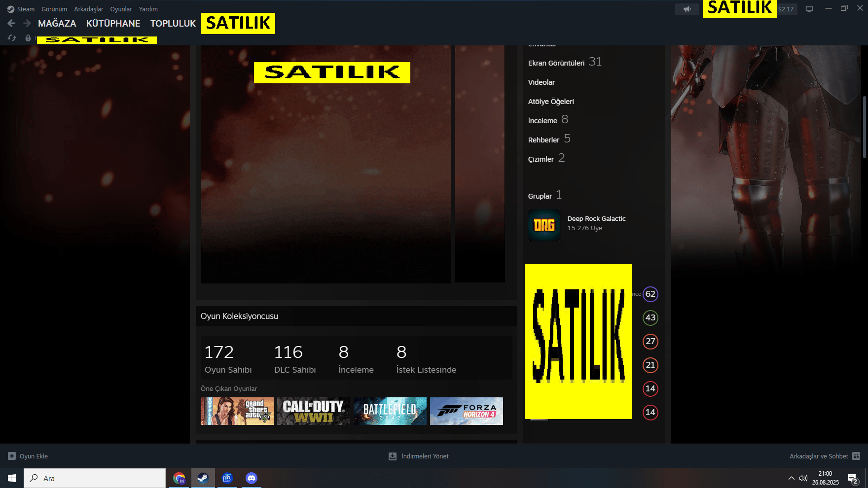Open the Ekran Görüntüleri link
868x488 pixels.
(x=556, y=63)
